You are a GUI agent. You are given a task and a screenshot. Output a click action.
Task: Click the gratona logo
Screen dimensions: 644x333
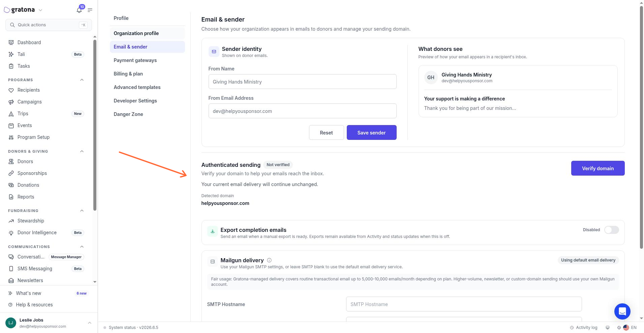click(x=20, y=10)
